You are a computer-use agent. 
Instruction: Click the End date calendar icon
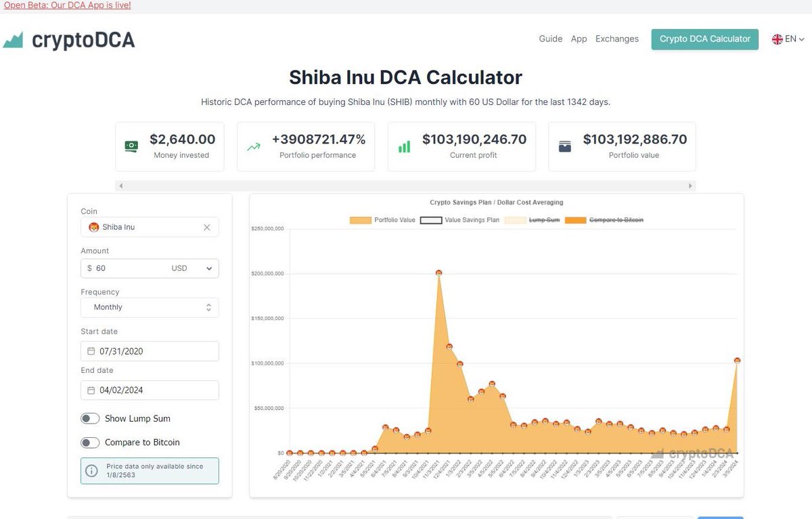[x=91, y=390]
